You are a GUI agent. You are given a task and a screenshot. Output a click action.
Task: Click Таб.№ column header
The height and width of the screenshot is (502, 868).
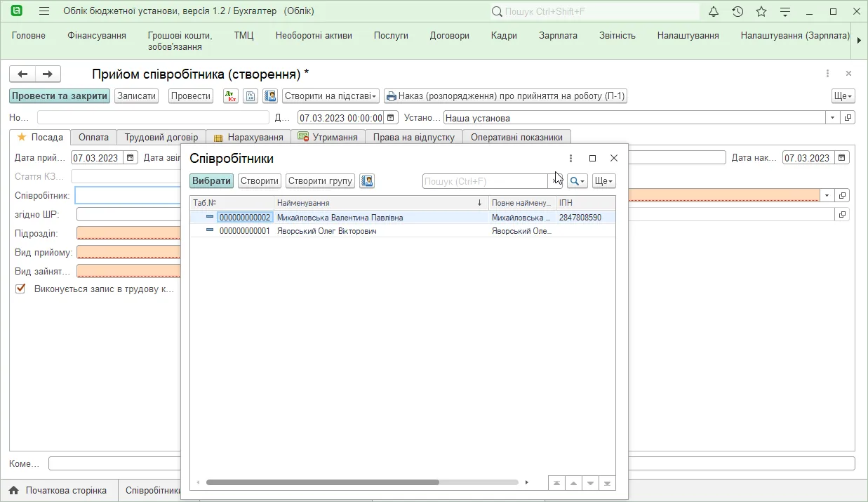[x=232, y=203]
